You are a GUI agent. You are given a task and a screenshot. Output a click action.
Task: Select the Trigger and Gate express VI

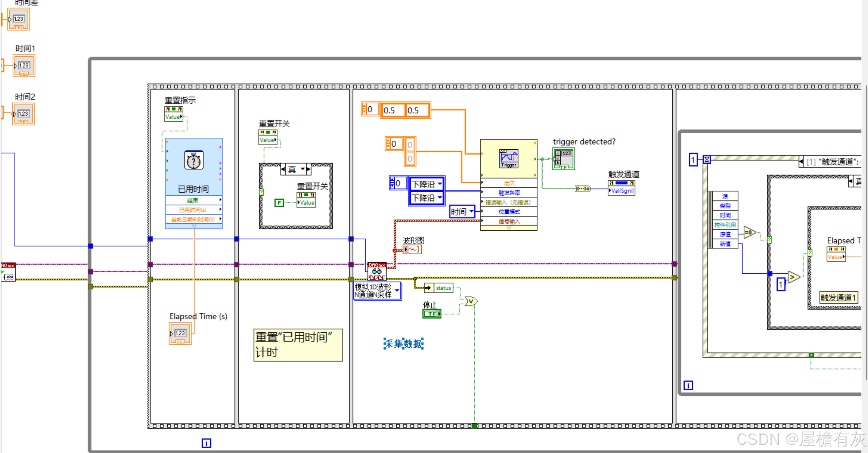click(508, 158)
